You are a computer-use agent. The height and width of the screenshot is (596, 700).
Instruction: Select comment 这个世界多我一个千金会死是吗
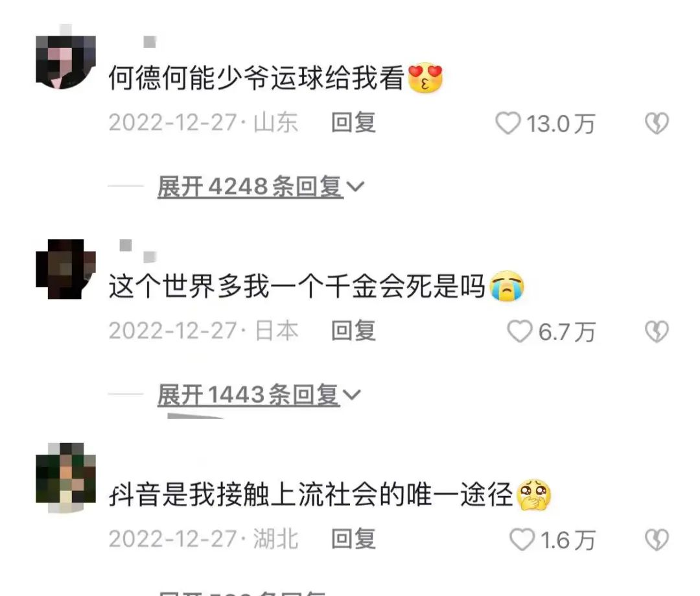[x=297, y=286]
